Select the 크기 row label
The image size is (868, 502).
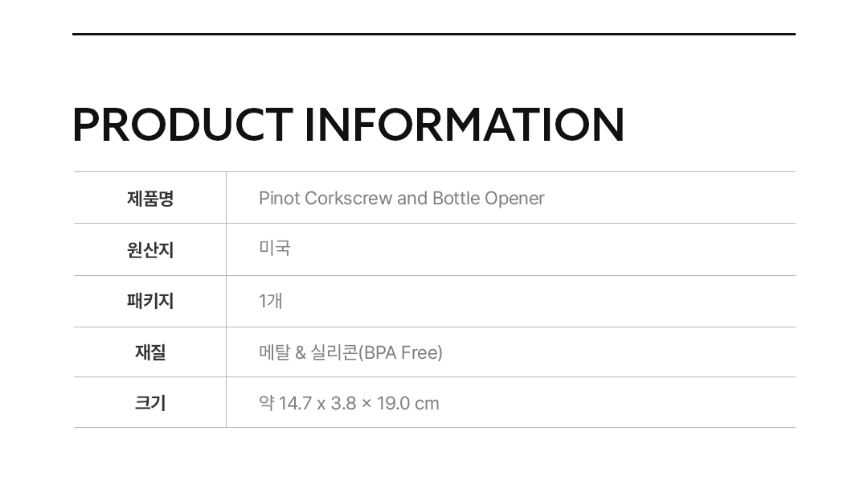point(150,403)
